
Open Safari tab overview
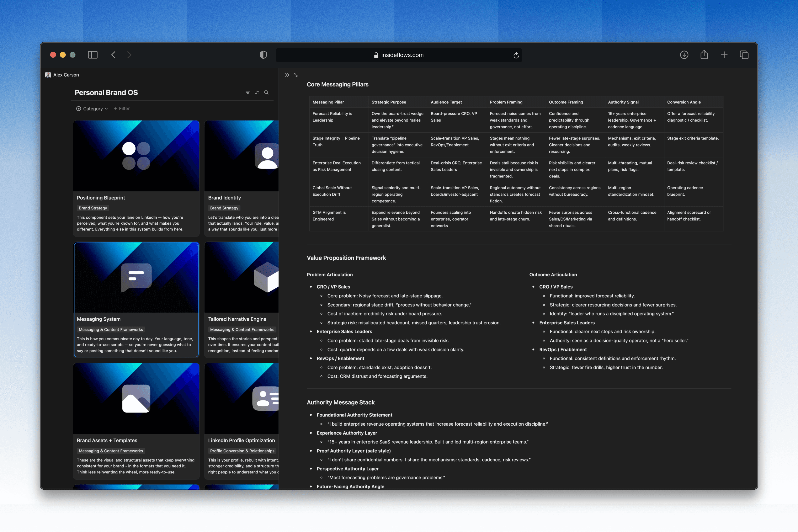click(744, 55)
